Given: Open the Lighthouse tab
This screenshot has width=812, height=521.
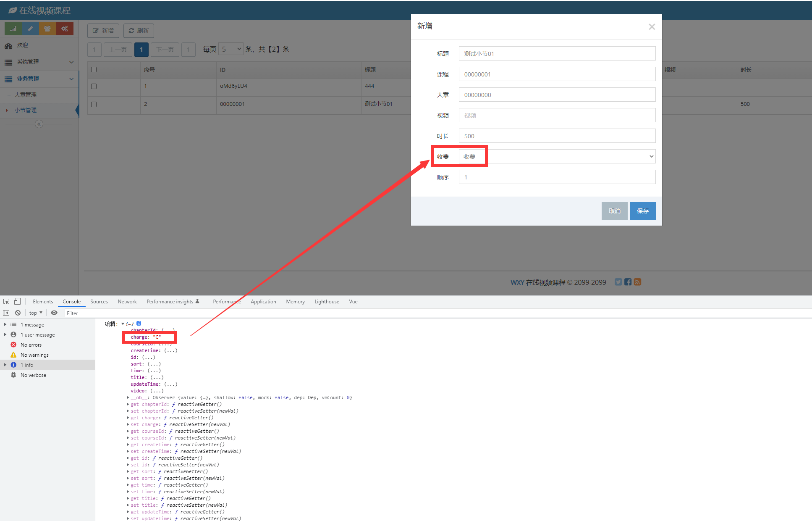Looking at the screenshot, I should (x=327, y=302).
